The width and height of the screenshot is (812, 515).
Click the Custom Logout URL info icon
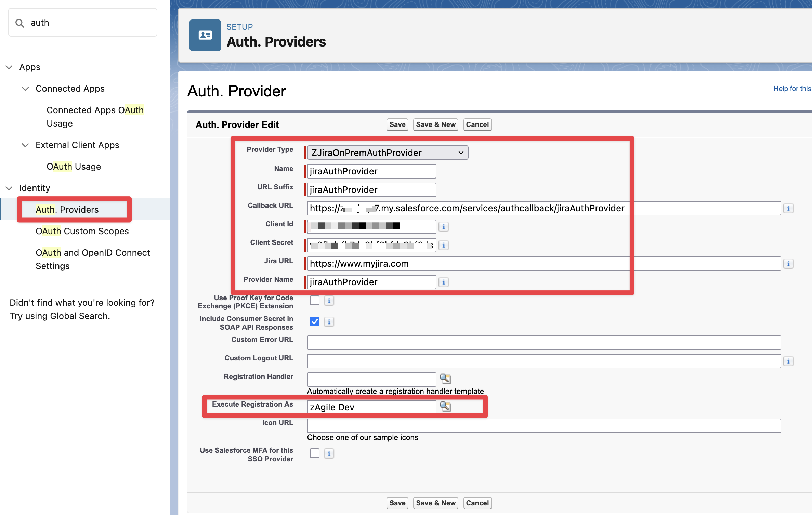[x=788, y=361]
